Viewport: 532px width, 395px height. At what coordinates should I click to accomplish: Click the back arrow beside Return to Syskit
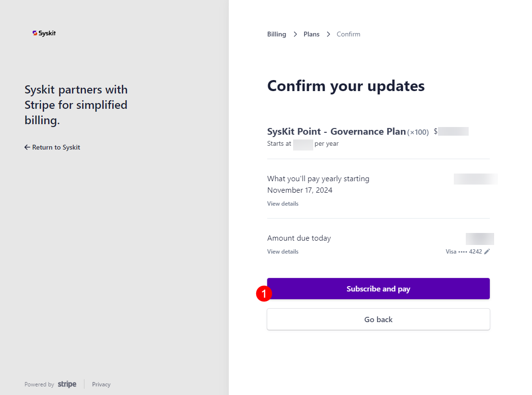(27, 147)
